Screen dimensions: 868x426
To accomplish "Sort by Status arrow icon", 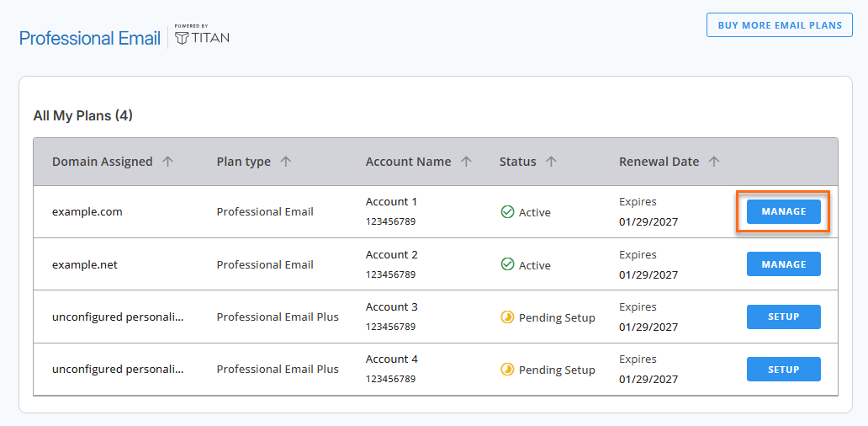I will click(551, 162).
